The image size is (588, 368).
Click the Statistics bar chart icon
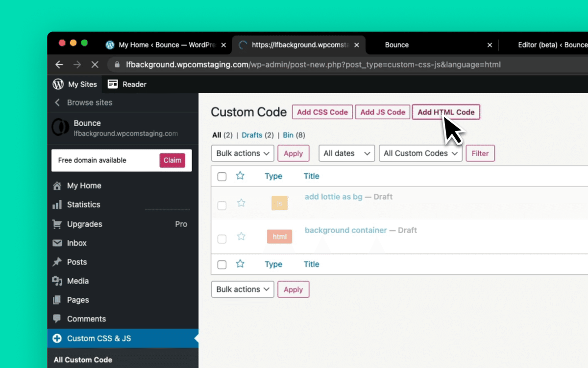pyautogui.click(x=57, y=205)
